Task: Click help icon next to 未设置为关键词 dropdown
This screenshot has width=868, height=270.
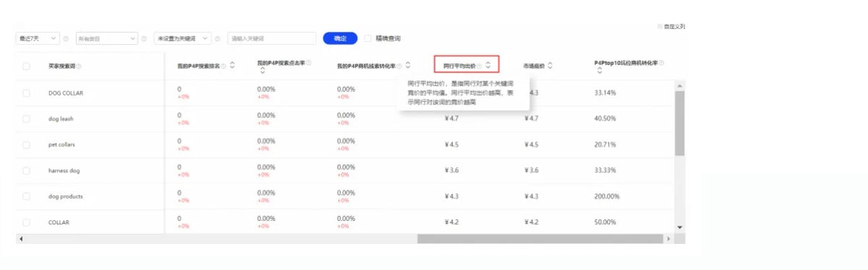Action: [218, 38]
